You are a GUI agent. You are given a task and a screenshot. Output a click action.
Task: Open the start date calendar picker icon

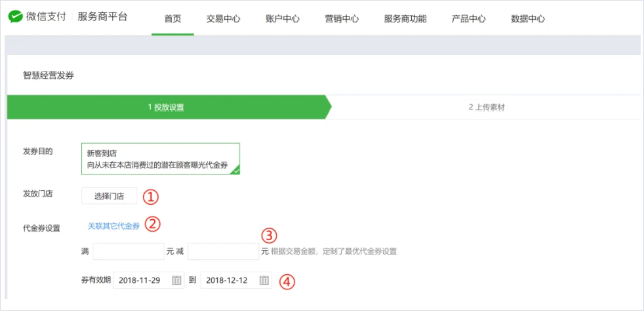coord(176,280)
